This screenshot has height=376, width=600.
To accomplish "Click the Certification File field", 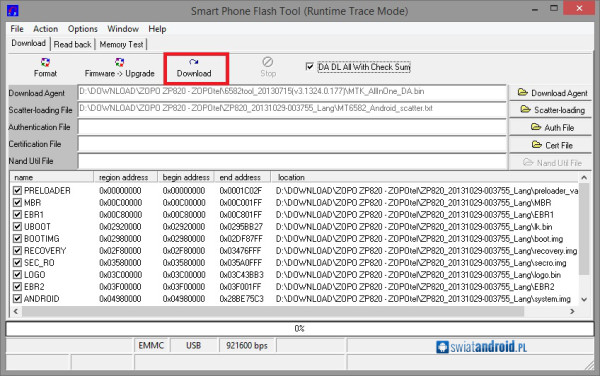I will click(x=292, y=144).
